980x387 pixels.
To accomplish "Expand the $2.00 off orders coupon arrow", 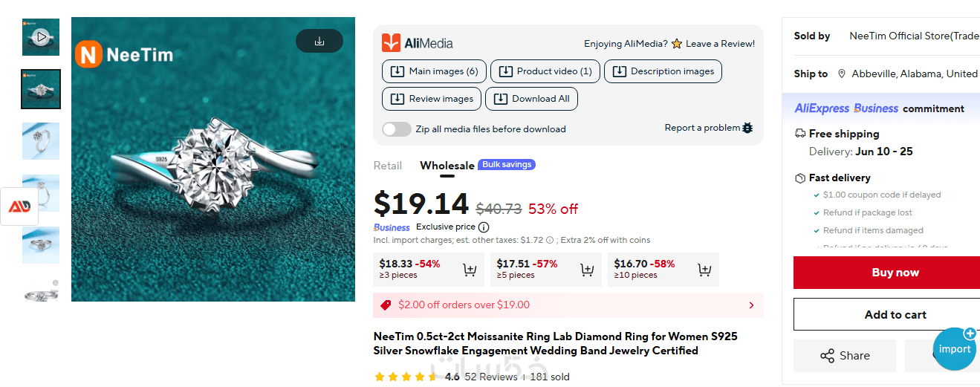I will tap(751, 305).
